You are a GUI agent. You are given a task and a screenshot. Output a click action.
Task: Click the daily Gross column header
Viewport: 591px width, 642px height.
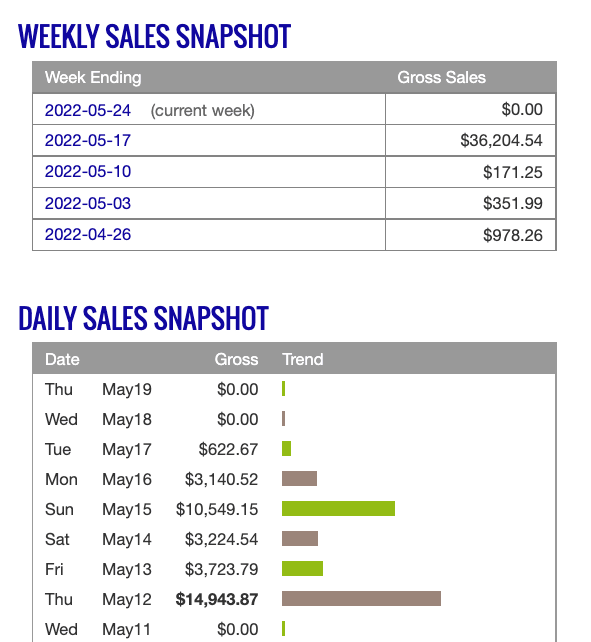tap(236, 359)
